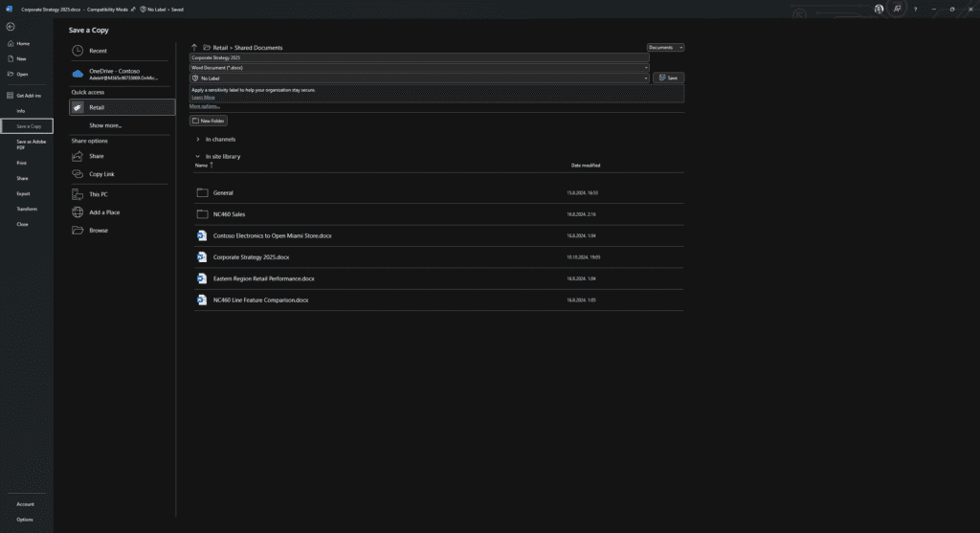Click the feedback icon in title bar
Screen dimensions: 980x533
click(897, 9)
